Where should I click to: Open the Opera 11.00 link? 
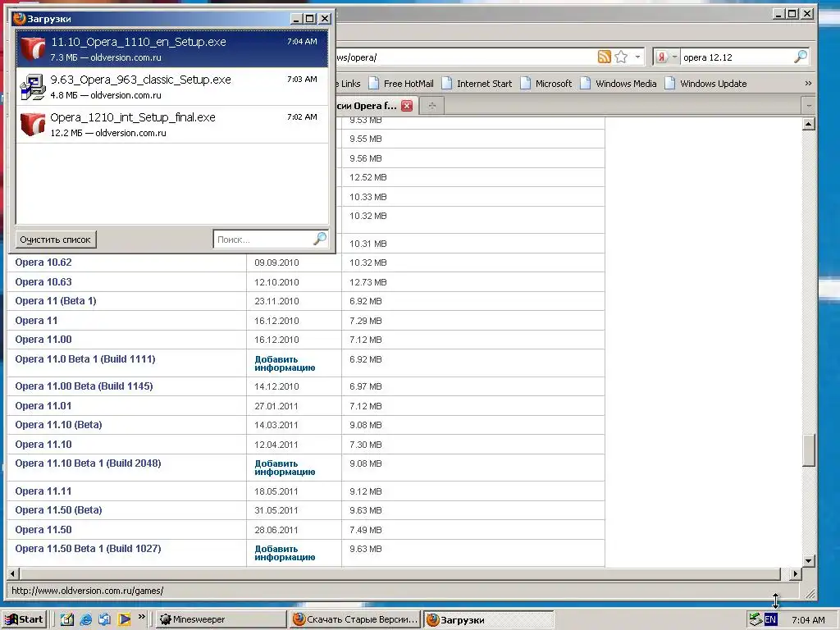43,340
